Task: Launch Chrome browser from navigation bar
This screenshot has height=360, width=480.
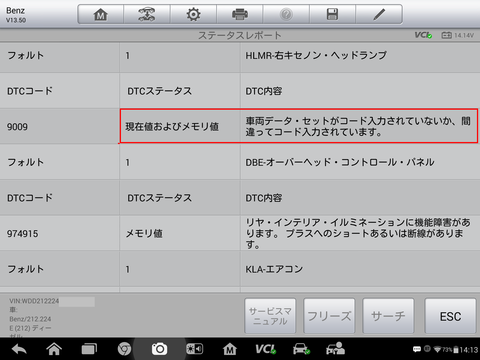Action: click(x=124, y=349)
